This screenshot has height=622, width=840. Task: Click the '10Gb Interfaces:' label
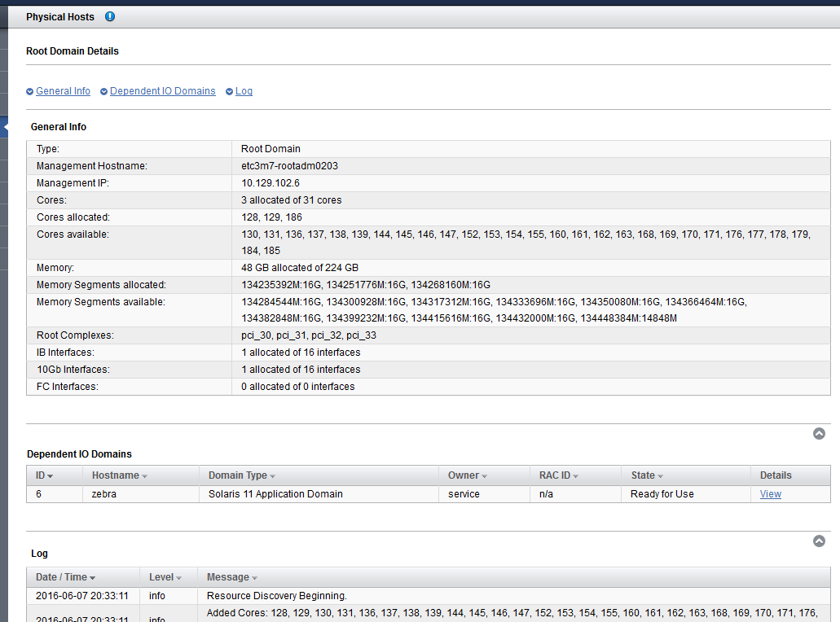pyautogui.click(x=73, y=370)
